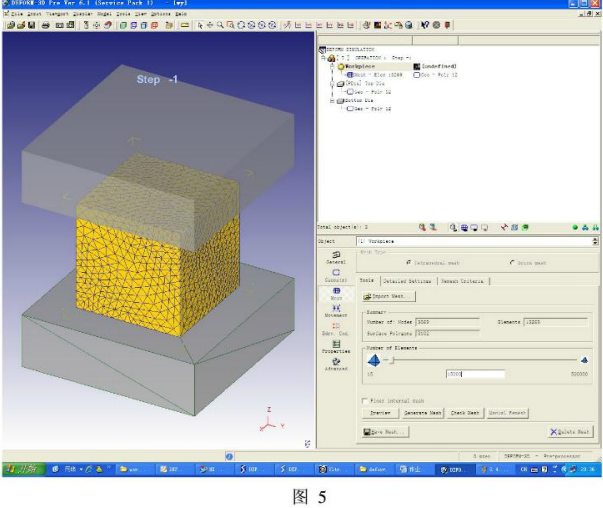Open the Advanced settings icon
The width and height of the screenshot is (603, 508).
[336, 364]
